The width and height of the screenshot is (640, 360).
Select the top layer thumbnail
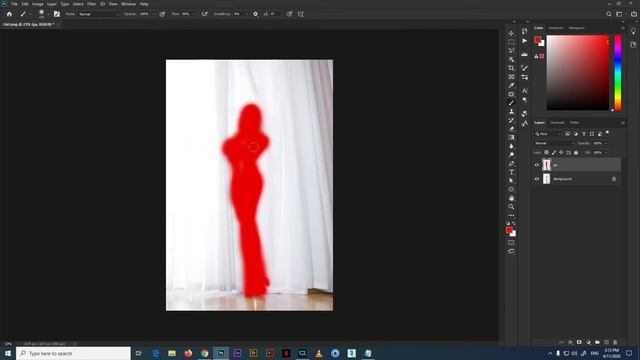pyautogui.click(x=547, y=165)
